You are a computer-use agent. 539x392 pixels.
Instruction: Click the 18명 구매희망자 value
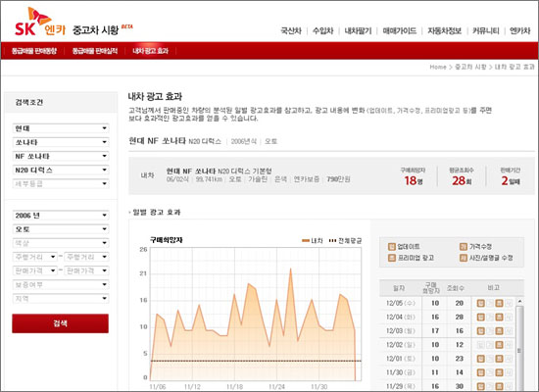tap(414, 180)
